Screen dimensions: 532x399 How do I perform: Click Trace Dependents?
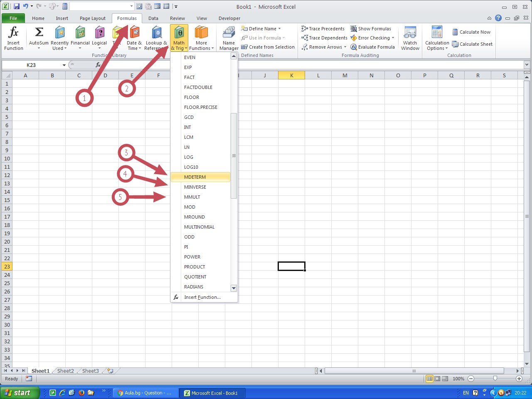(x=324, y=38)
